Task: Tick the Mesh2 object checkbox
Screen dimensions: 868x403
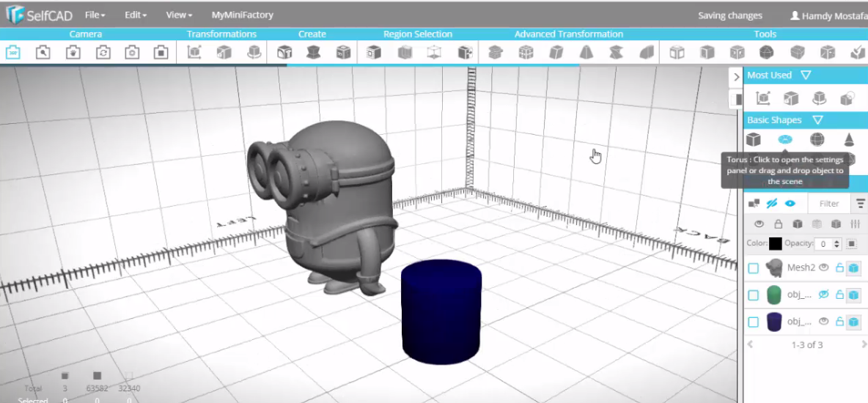Action: (753, 268)
